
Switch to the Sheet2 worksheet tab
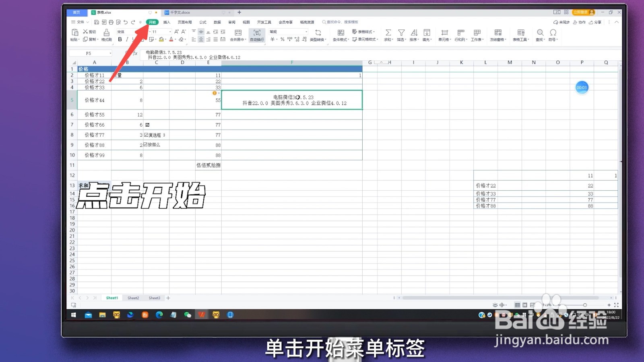(x=133, y=298)
